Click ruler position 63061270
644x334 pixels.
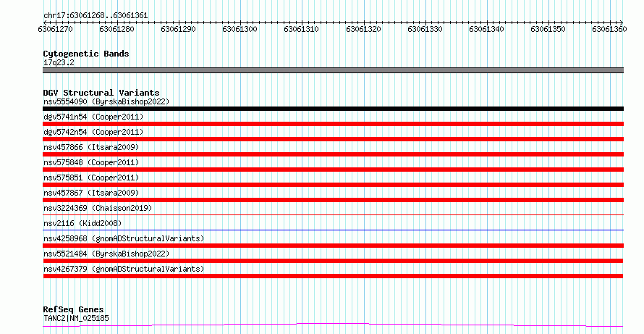coord(55,29)
